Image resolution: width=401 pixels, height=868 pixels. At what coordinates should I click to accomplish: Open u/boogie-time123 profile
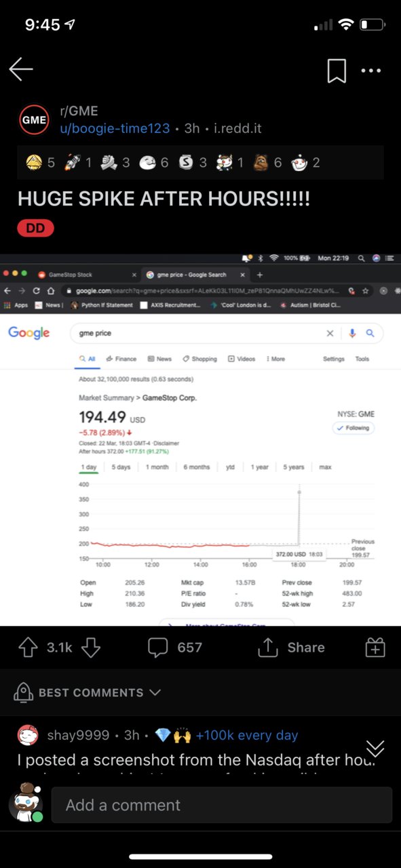point(115,128)
